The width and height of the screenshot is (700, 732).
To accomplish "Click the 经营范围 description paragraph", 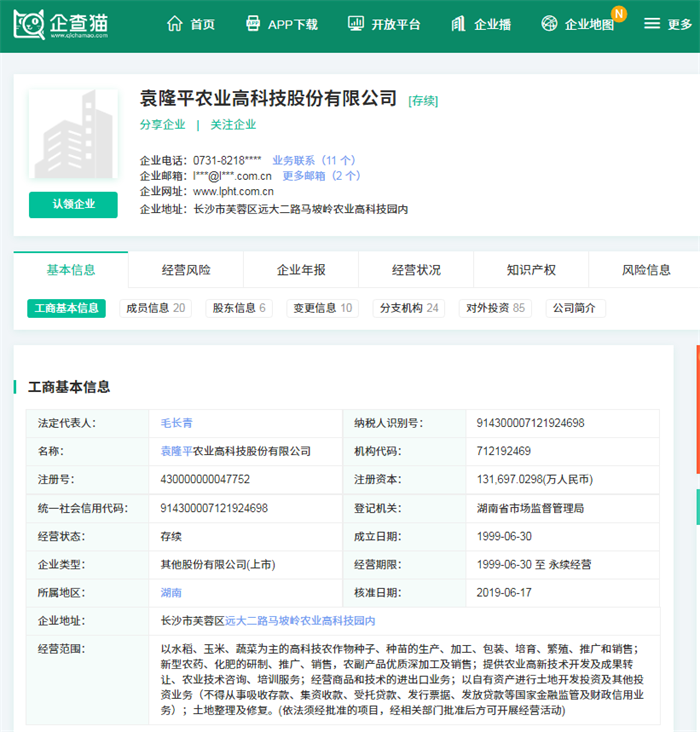I will point(403,680).
